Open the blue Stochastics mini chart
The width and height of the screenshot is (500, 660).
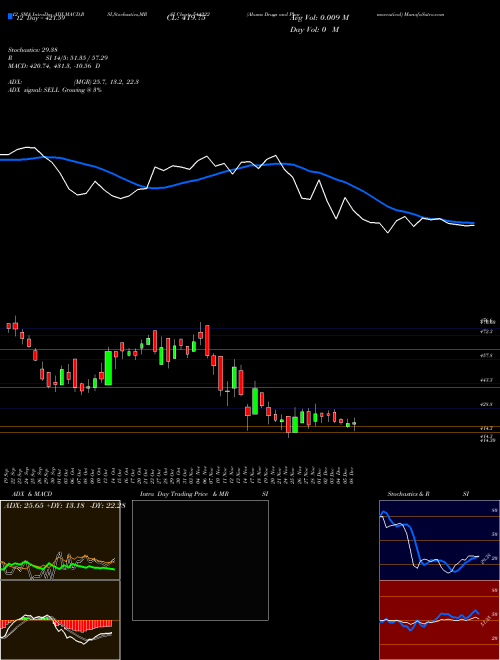tap(439, 540)
